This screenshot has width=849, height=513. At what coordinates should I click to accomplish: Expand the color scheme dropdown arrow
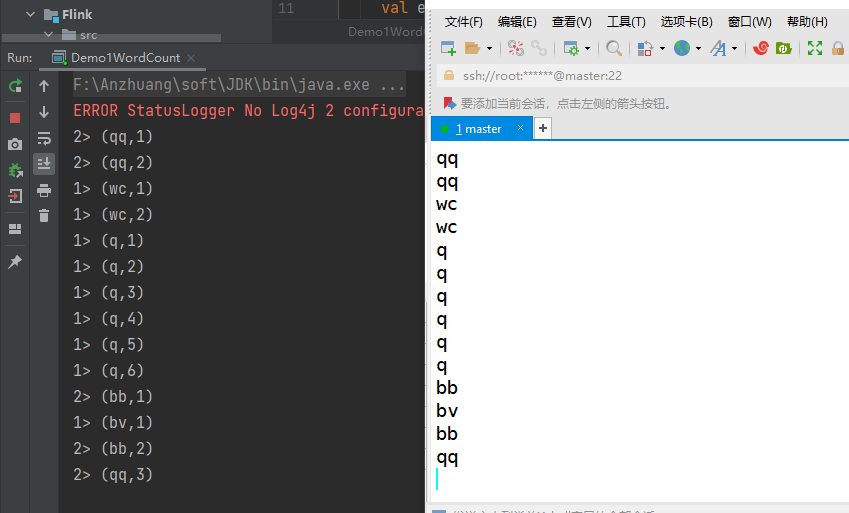point(662,48)
